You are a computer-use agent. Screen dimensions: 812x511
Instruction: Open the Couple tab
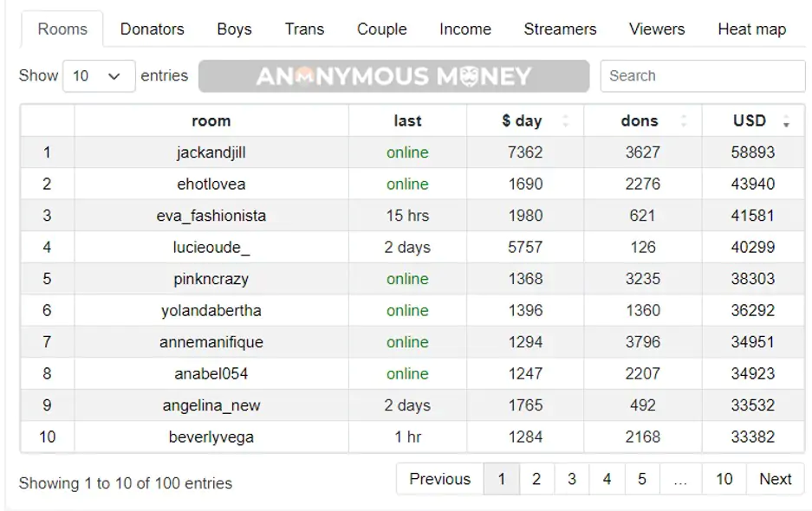point(381,29)
